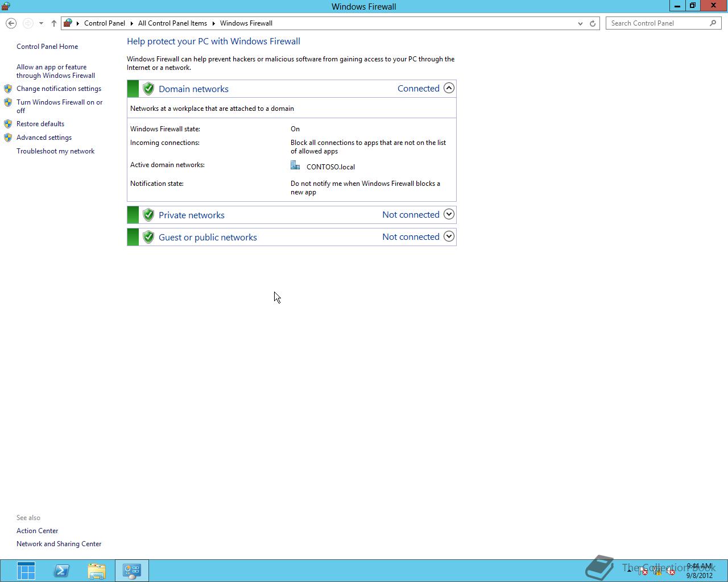728x582 pixels.
Task: Click Connected status of Domain networks
Action: click(419, 89)
